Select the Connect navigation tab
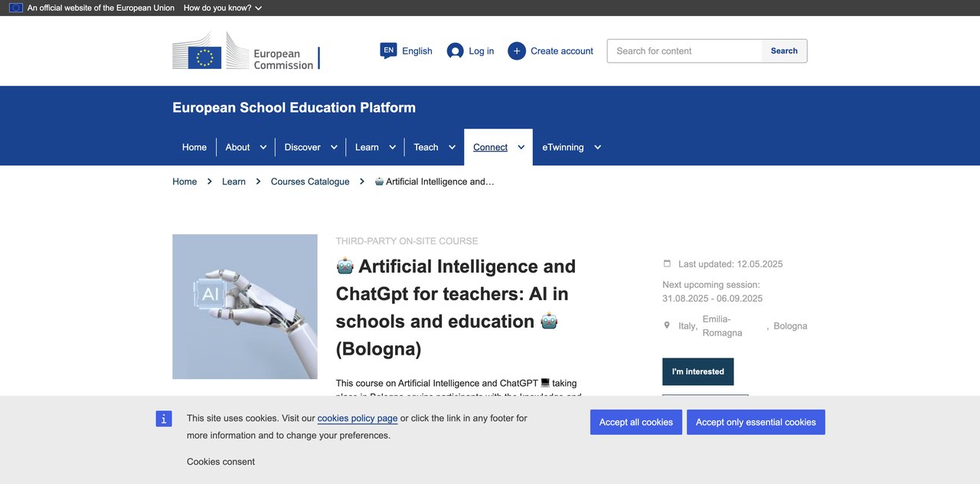Screen dimensions: 980x484 coord(490,147)
